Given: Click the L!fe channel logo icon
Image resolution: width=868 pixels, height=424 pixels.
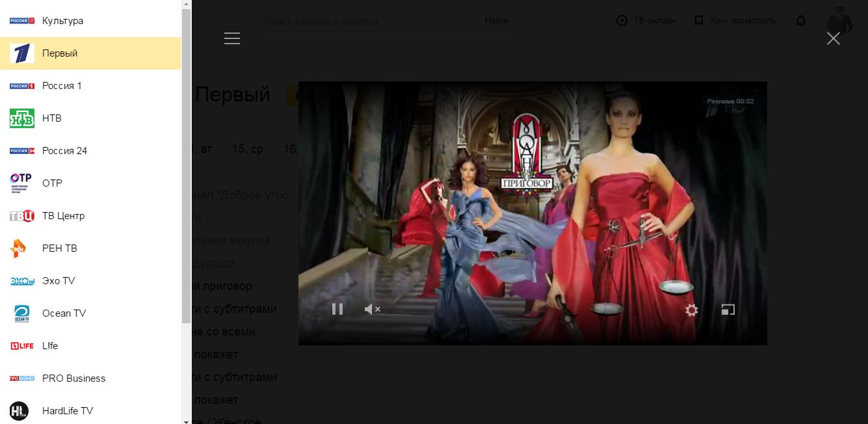Looking at the screenshot, I should click(22, 346).
